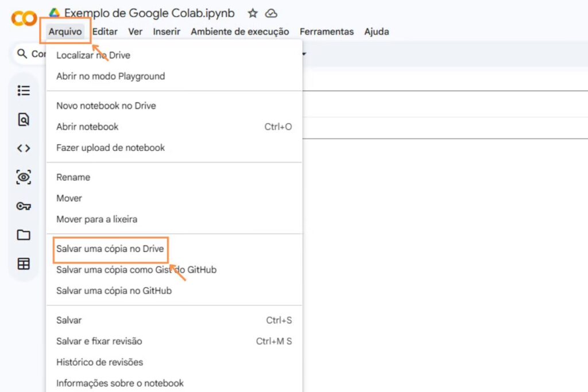The height and width of the screenshot is (392, 588).
Task: Click the cloud save status icon
Action: click(271, 13)
